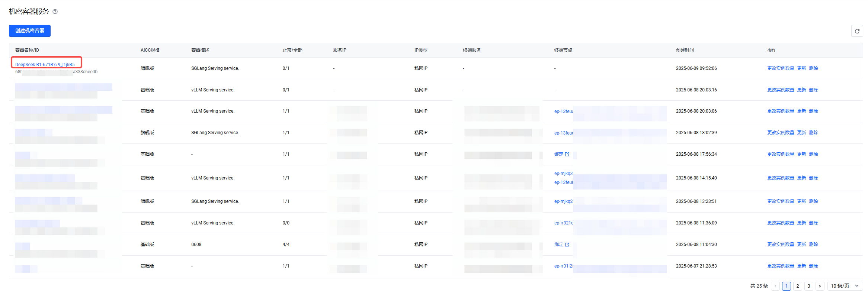
Task: Select page 2 in pagination
Action: tap(798, 286)
